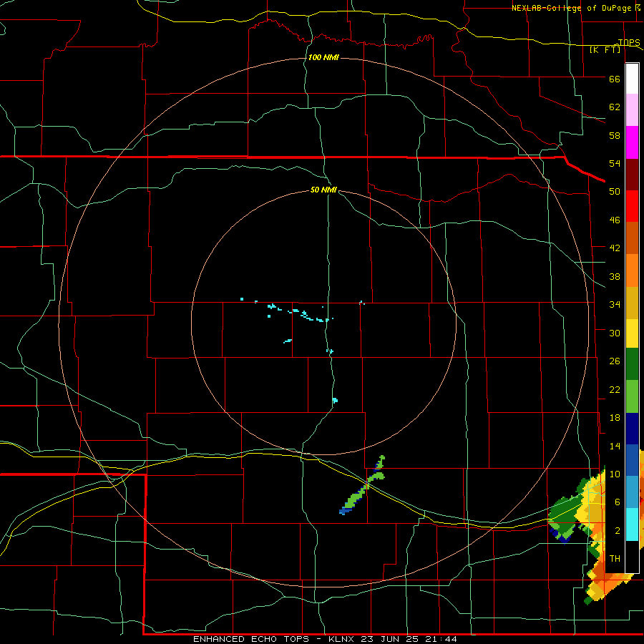Click the orange legend swatch near 38
Viewport: 644px width, 644px height.
632,270
